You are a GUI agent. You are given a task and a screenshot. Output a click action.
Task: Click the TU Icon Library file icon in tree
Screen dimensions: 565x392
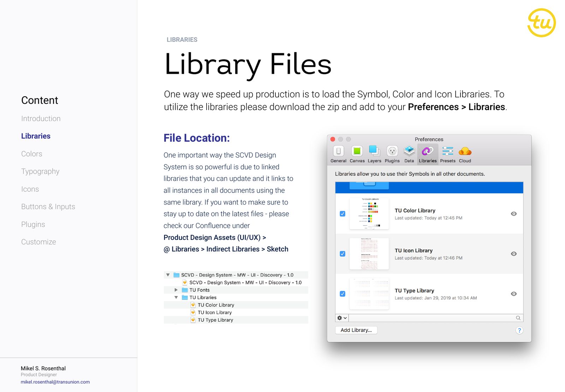tap(193, 312)
